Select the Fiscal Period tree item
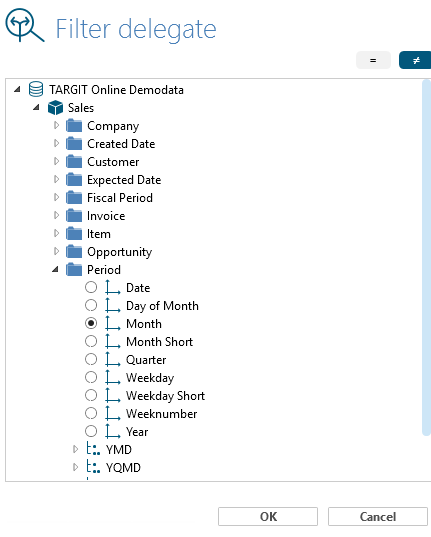This screenshot has width=431, height=537. (x=120, y=198)
